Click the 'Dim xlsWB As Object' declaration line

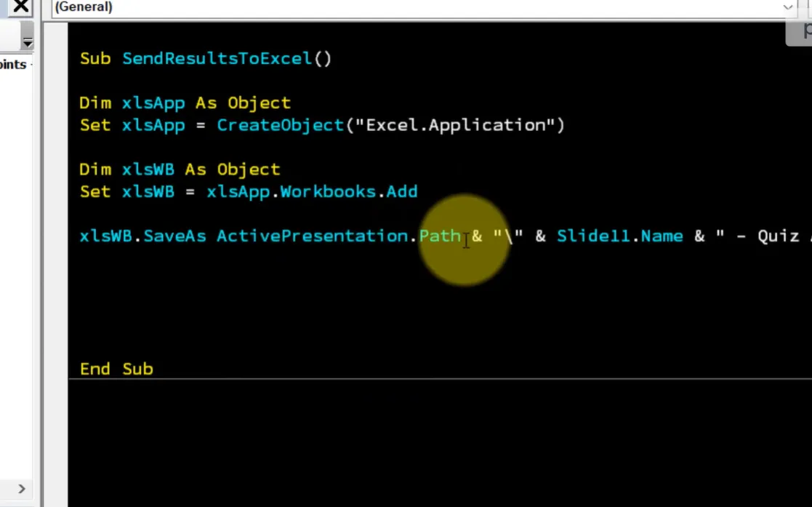coord(180,169)
